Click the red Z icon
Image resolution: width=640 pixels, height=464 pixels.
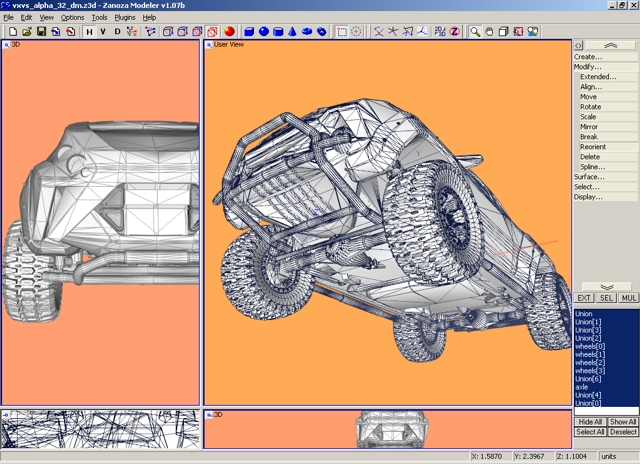pyautogui.click(x=454, y=32)
